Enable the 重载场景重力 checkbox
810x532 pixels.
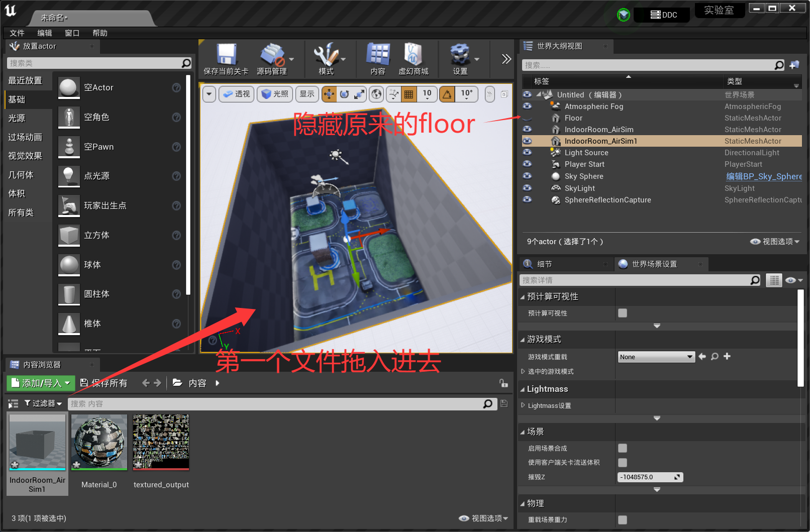[623, 520]
